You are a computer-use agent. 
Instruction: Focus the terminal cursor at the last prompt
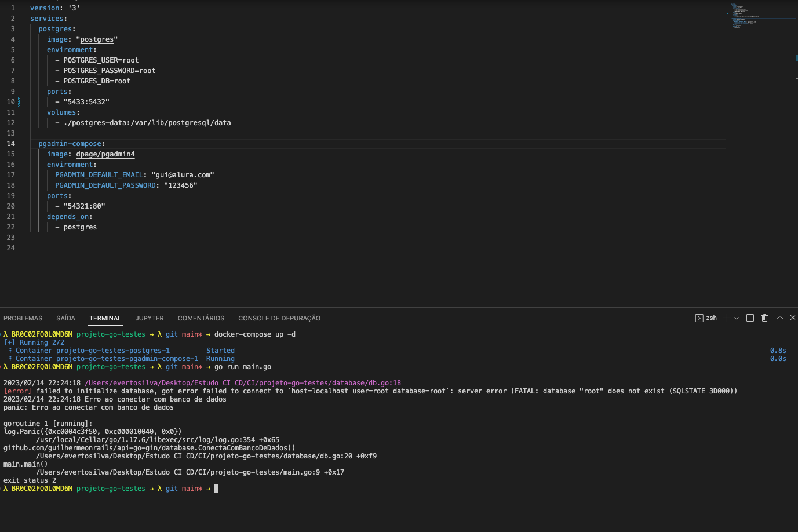(x=217, y=489)
